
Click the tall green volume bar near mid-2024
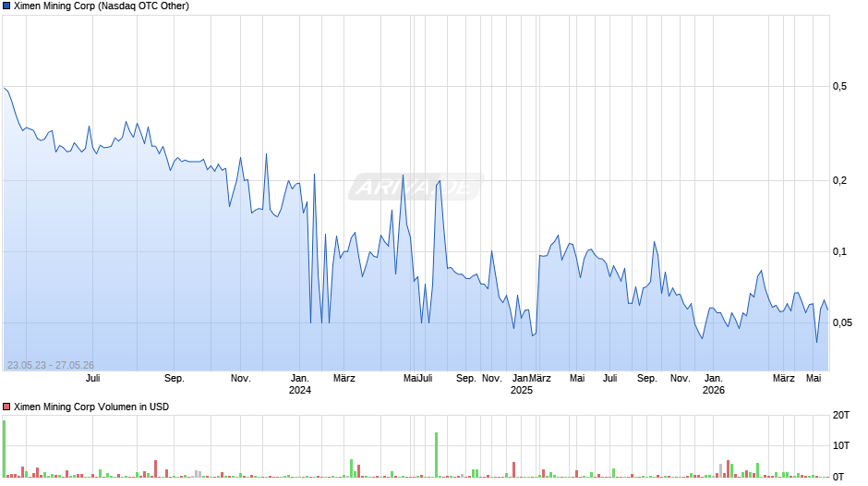click(436, 455)
